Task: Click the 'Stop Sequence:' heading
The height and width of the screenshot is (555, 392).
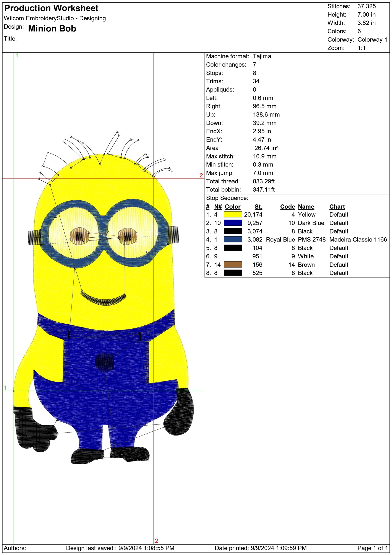Action: point(227,198)
